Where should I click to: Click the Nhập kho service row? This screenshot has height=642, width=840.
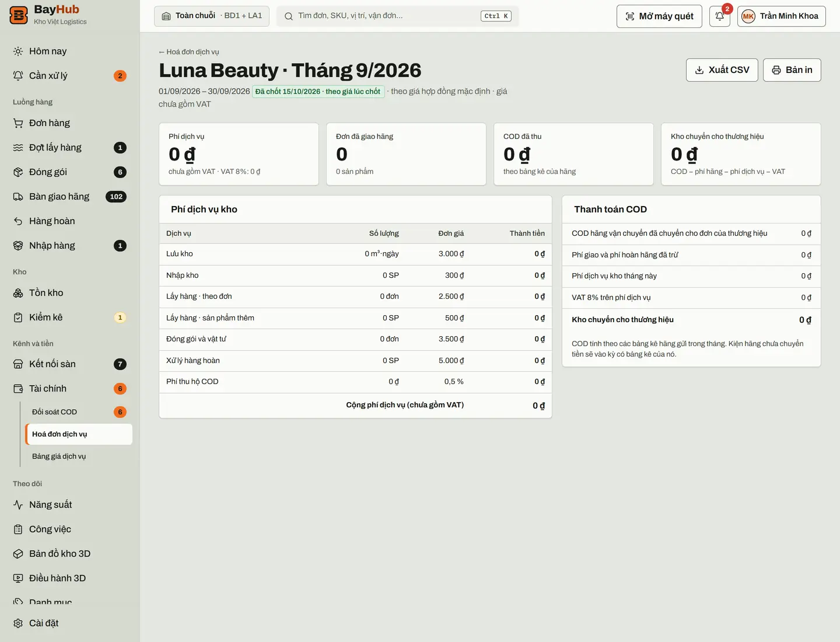pos(355,275)
